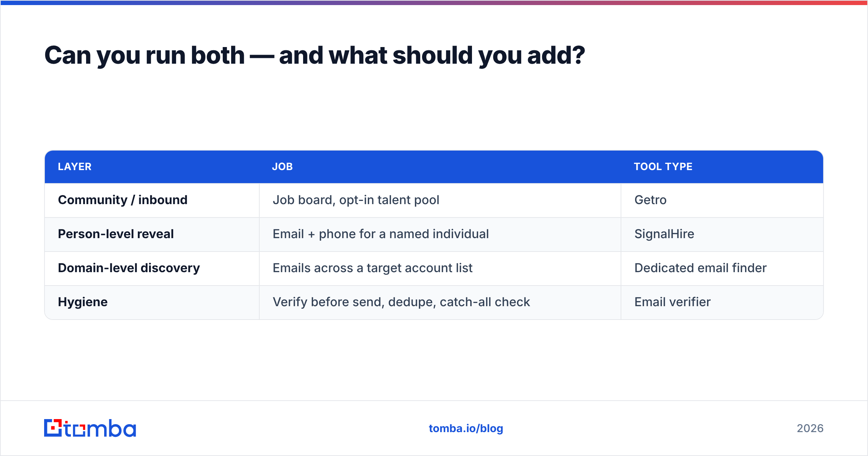Image resolution: width=868 pixels, height=456 pixels.
Task: Click the Domain-level discovery row label
Action: pyautogui.click(x=129, y=268)
